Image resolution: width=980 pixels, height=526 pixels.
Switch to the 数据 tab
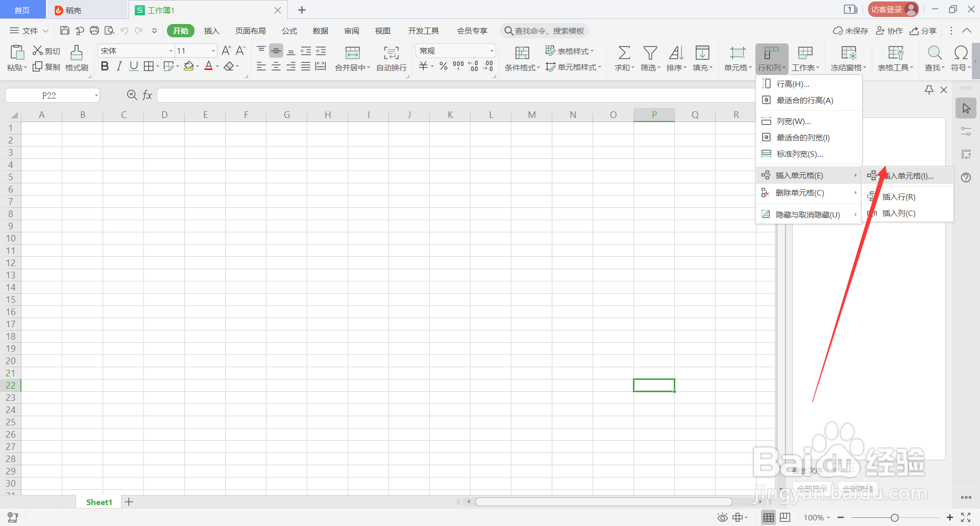coord(321,31)
